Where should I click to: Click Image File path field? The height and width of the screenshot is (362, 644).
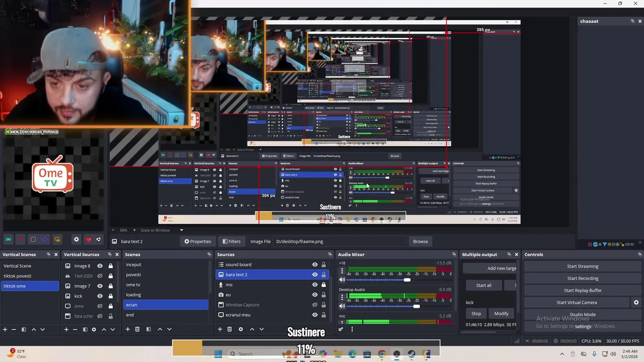[x=340, y=241]
